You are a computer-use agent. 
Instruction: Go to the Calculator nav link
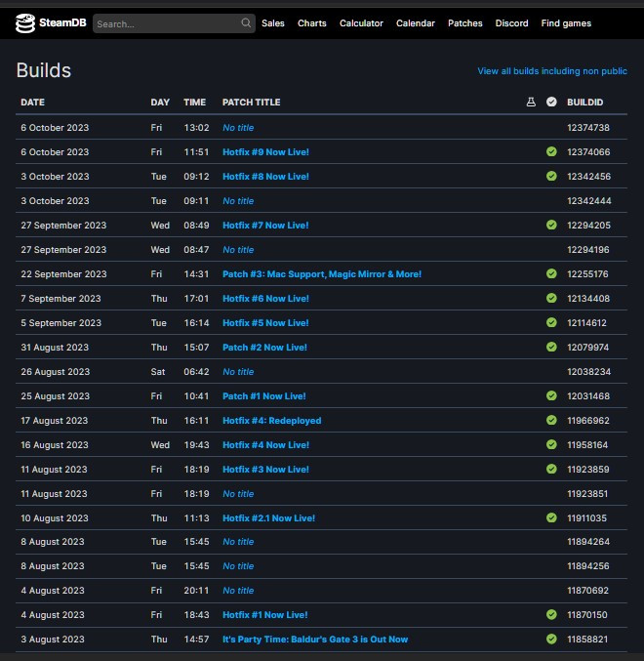click(x=361, y=23)
